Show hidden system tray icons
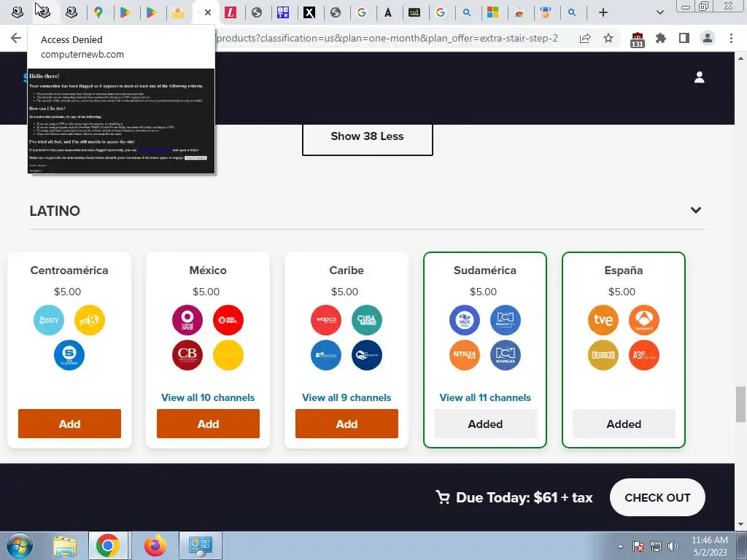This screenshot has width=747, height=560. (x=620, y=546)
